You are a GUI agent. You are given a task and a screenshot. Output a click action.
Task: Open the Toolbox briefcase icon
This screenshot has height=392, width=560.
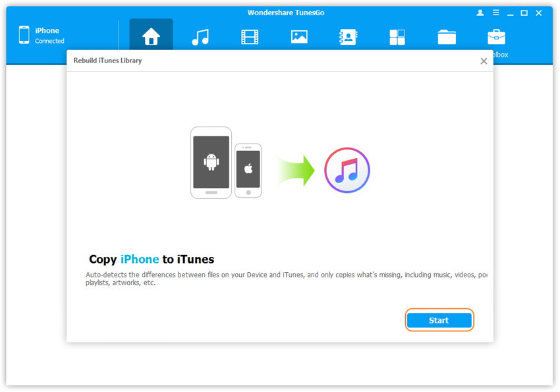[x=496, y=37]
